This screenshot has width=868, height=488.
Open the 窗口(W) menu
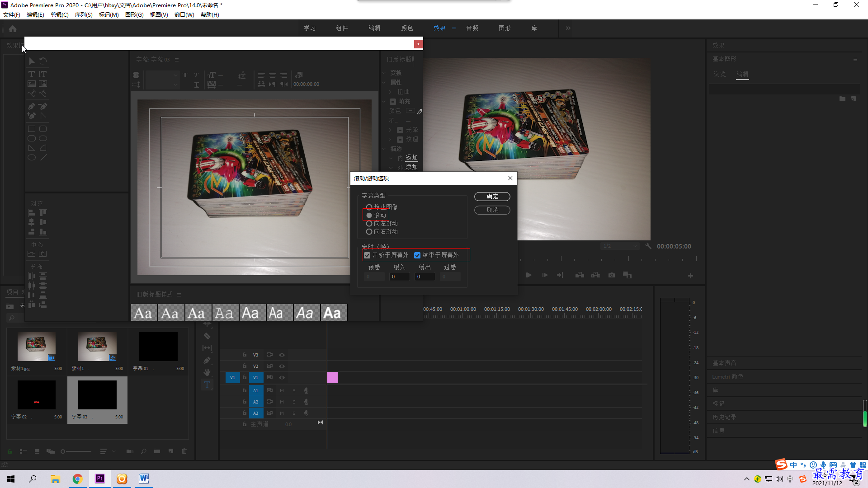click(184, 15)
